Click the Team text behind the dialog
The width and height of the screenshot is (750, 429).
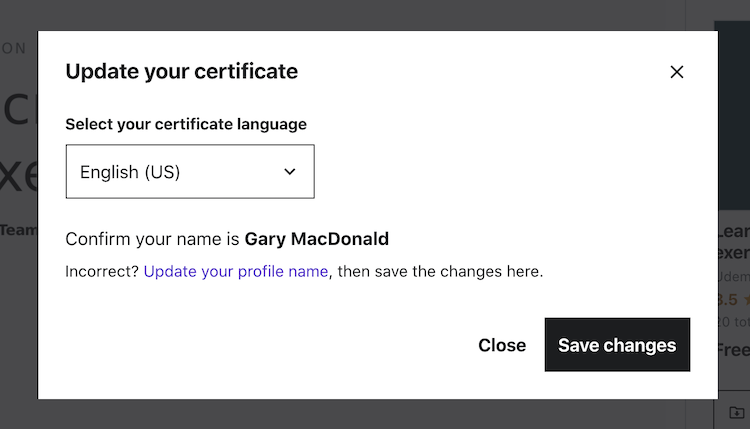[x=18, y=230]
